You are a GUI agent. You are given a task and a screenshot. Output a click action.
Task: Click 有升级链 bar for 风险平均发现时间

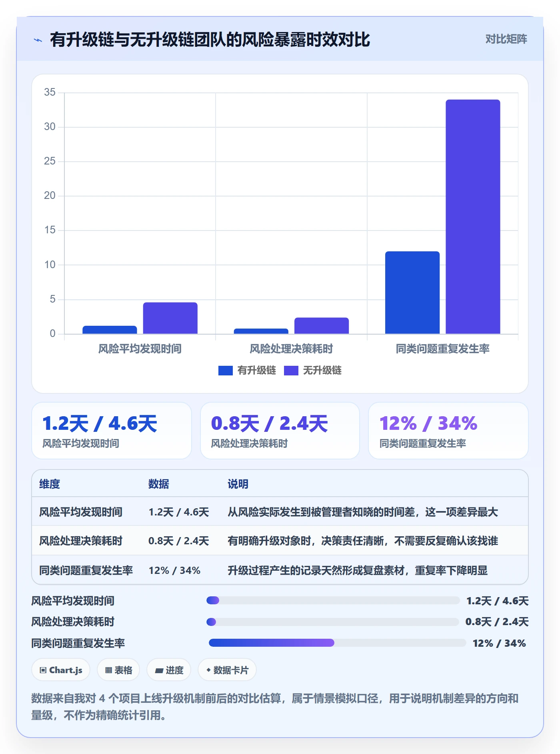[110, 330]
